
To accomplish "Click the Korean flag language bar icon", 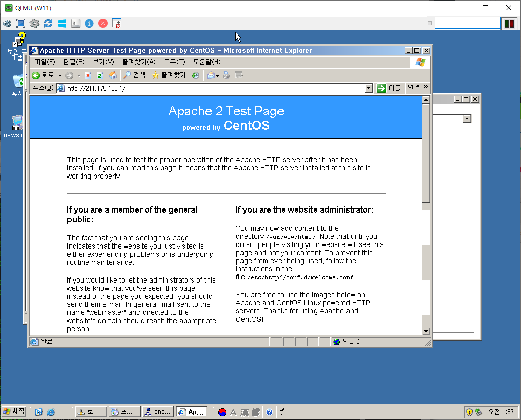I will tap(222, 412).
